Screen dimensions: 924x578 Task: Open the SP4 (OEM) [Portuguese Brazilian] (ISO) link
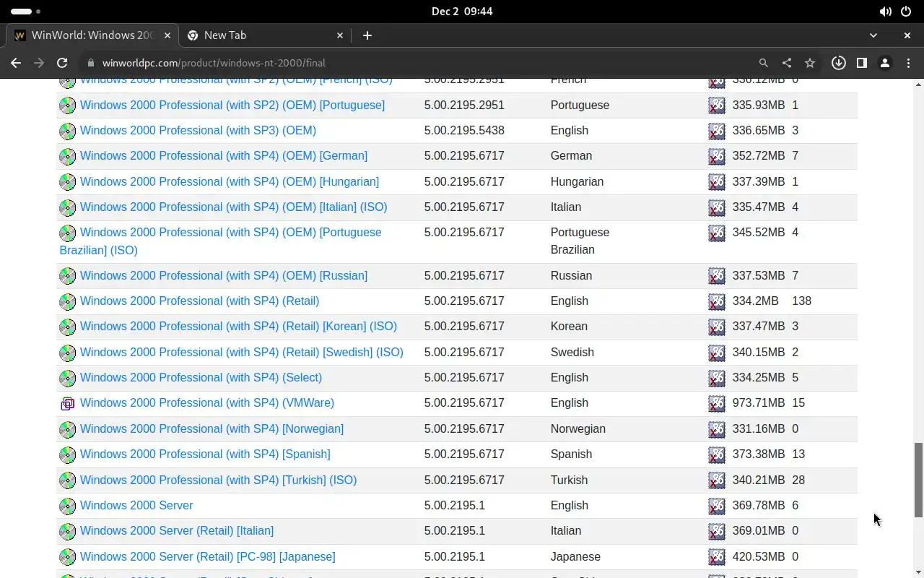point(220,241)
